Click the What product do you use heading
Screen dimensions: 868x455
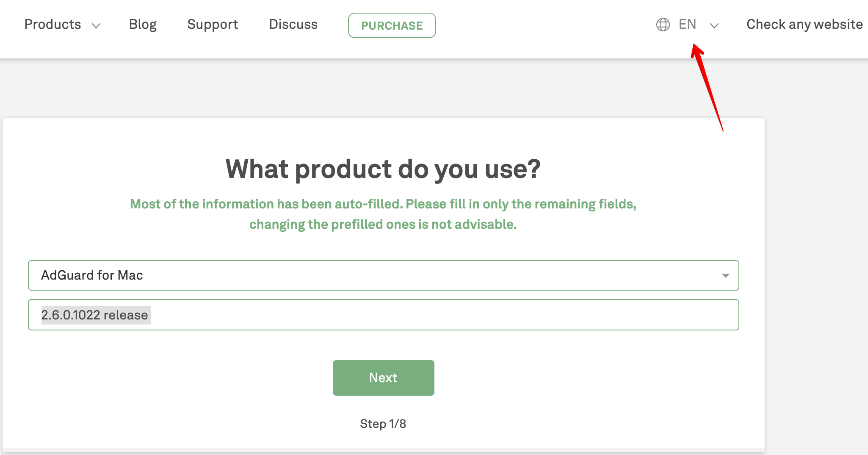point(383,169)
